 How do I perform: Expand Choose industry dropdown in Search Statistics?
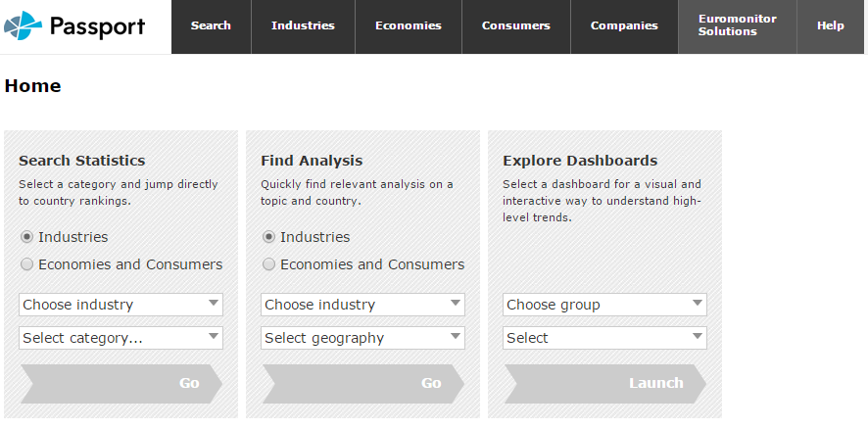tap(121, 305)
